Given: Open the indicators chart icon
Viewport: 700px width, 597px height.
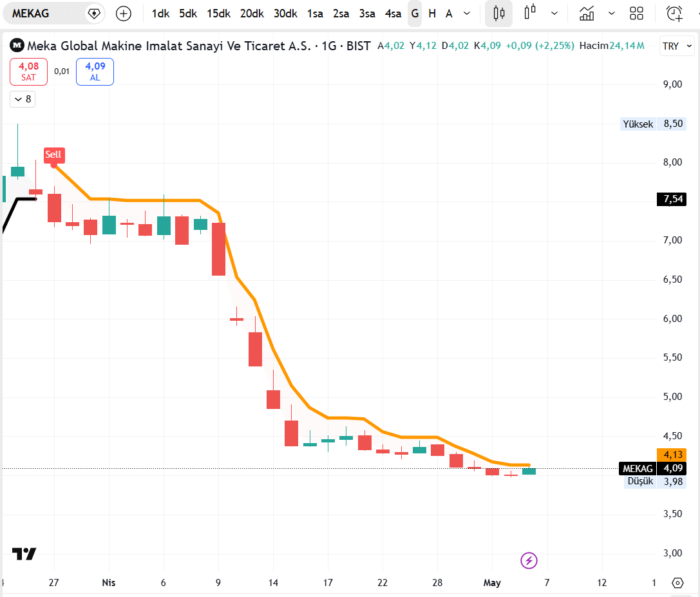Looking at the screenshot, I should 587,14.
